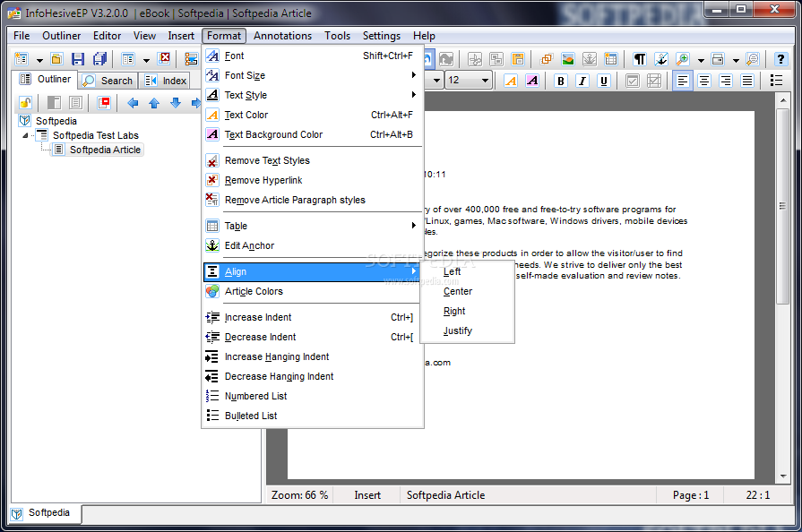The image size is (802, 532).
Task: Toggle left alignment toolbar button
Action: coord(682,81)
